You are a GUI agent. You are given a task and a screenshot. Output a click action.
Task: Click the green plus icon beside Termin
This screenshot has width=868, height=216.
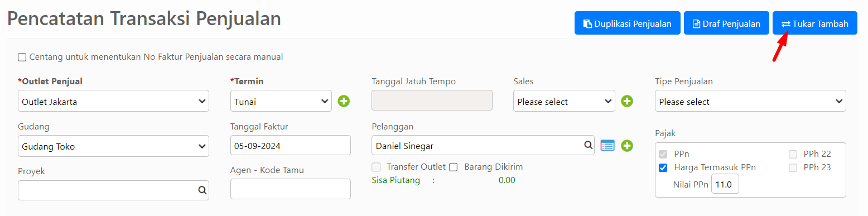pyautogui.click(x=344, y=101)
